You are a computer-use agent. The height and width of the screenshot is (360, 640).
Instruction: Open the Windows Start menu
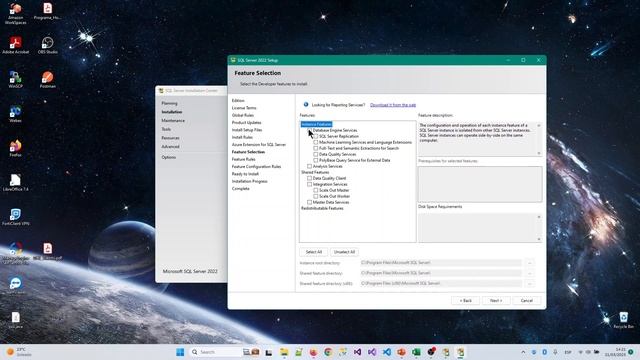pyautogui.click(x=180, y=352)
